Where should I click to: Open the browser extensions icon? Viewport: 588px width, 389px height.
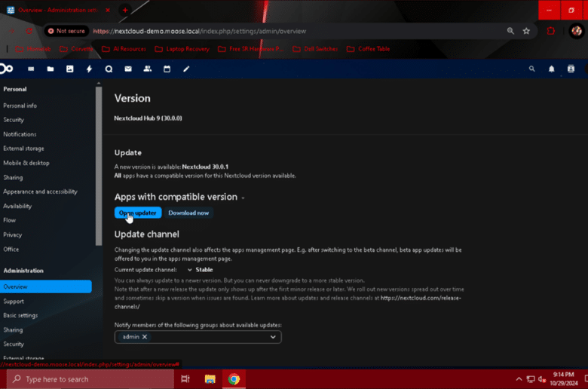point(550,31)
